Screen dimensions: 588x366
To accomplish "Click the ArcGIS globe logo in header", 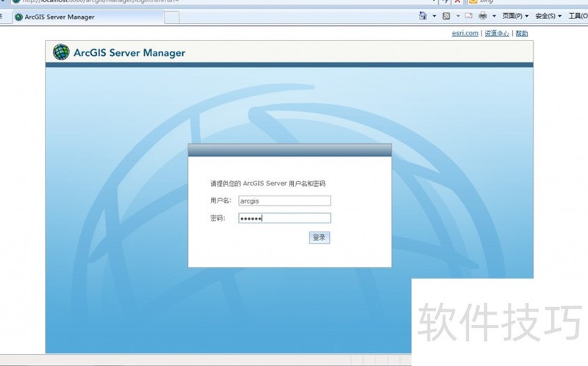I will 61,52.
